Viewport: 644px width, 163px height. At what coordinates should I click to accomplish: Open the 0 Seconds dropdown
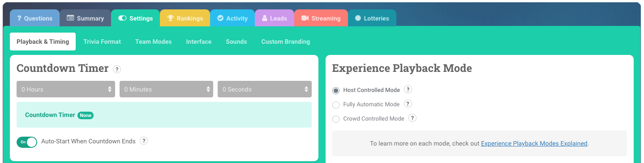(x=265, y=89)
